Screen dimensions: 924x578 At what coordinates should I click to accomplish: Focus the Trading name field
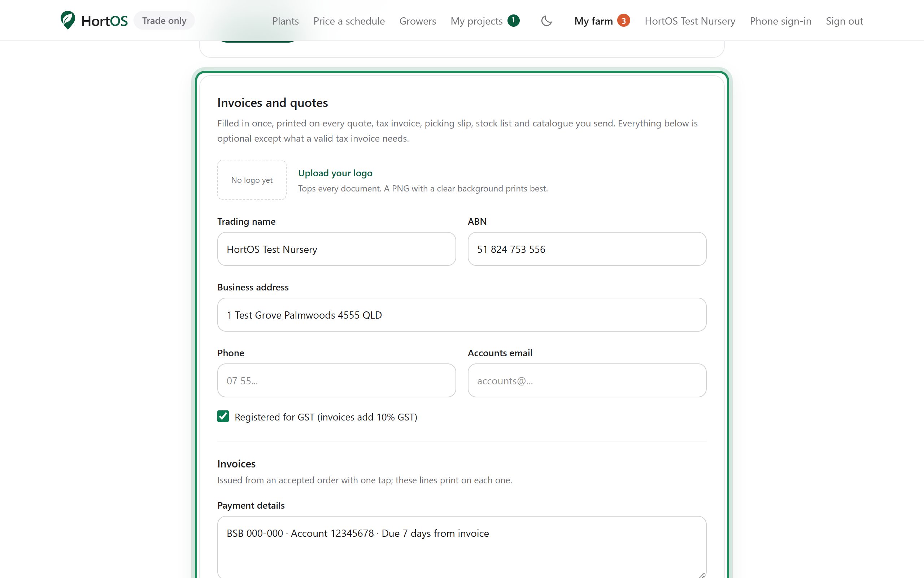(336, 249)
